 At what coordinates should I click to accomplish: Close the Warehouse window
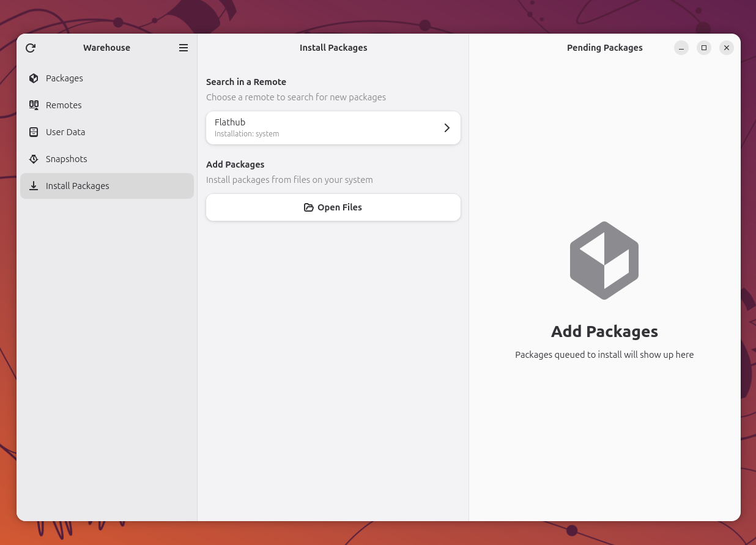pyautogui.click(x=727, y=48)
